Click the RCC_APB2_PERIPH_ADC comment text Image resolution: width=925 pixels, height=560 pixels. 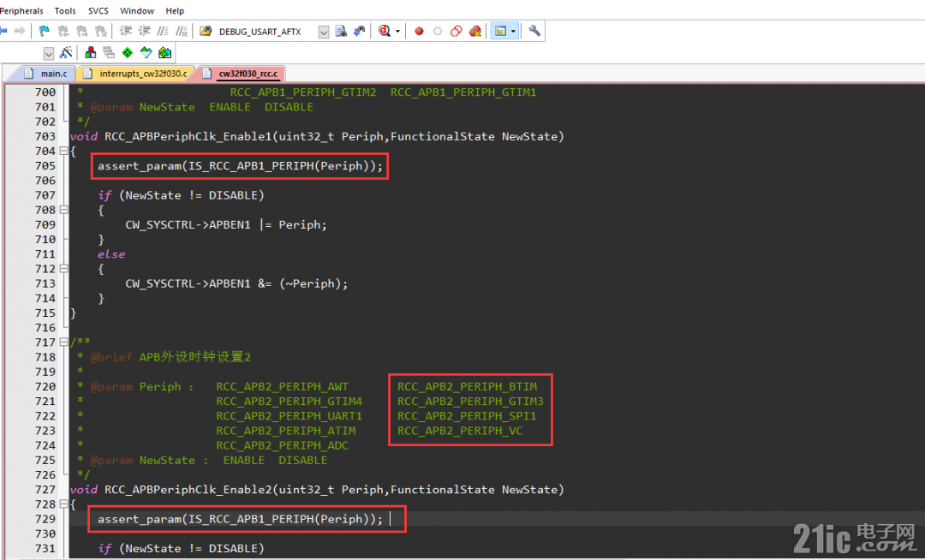coord(282,445)
